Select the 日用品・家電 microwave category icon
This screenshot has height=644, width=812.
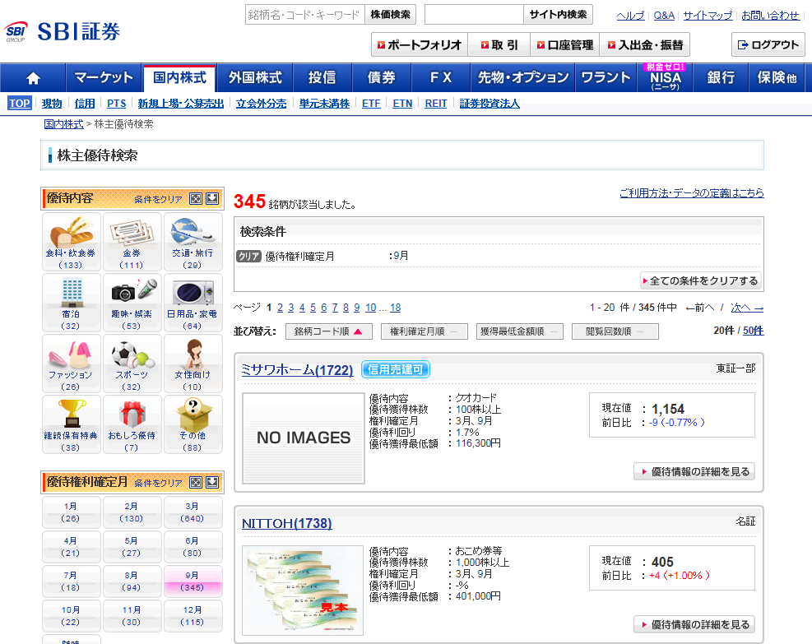pyautogui.click(x=193, y=303)
